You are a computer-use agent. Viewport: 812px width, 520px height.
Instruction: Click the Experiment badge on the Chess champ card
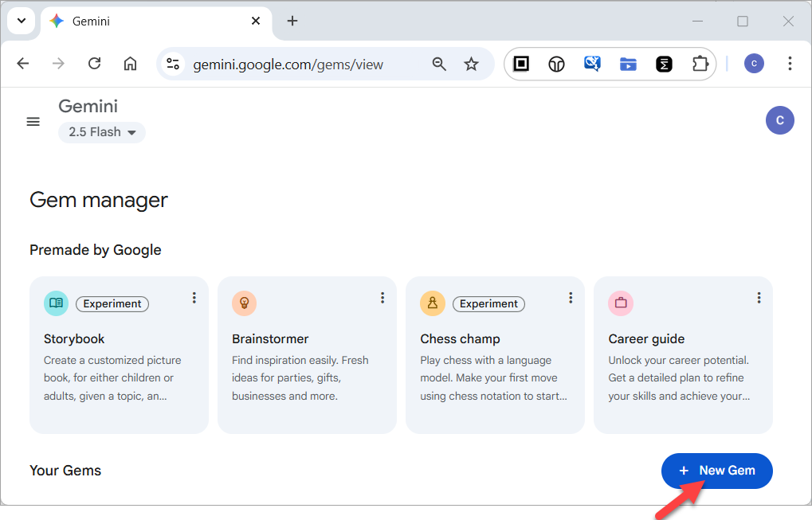click(488, 303)
